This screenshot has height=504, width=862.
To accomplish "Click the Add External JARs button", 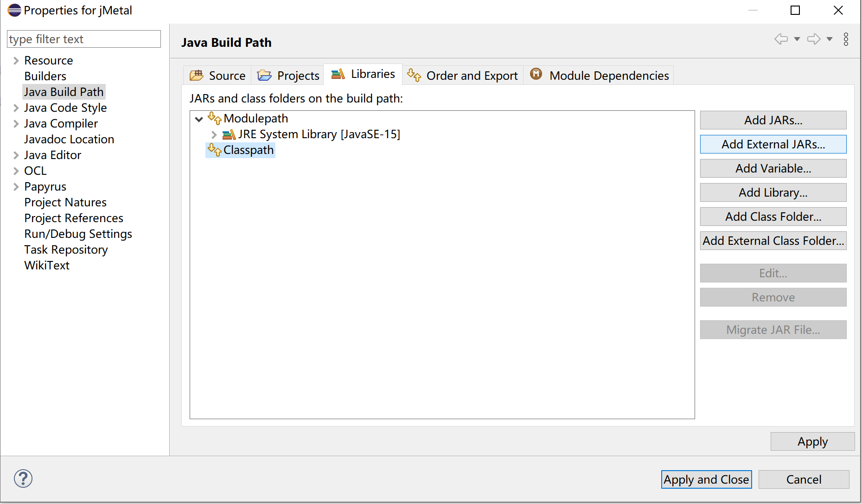I will (773, 144).
